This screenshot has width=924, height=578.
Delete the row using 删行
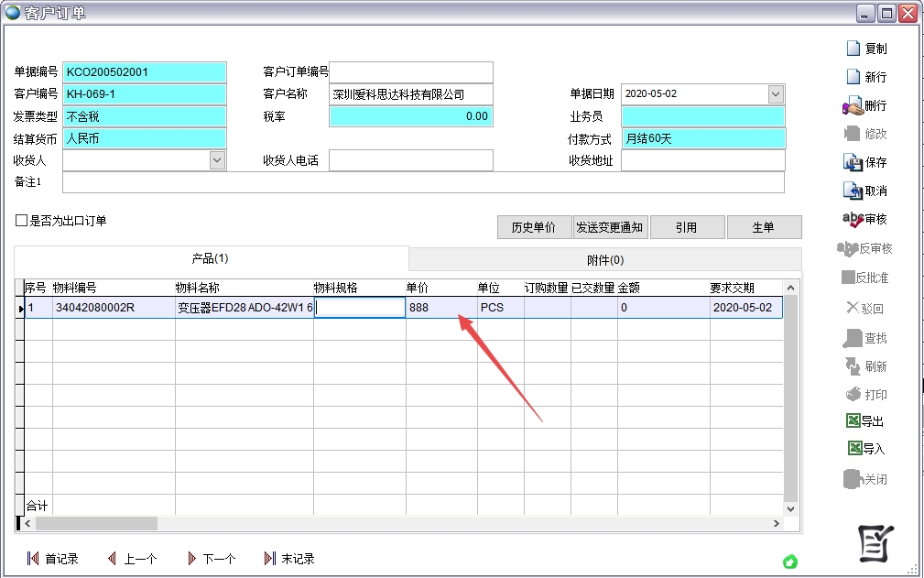click(x=853, y=106)
